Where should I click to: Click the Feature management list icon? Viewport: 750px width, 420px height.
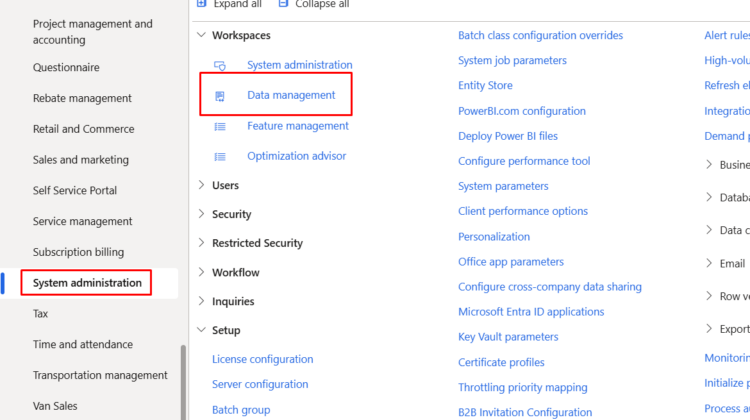[220, 126]
